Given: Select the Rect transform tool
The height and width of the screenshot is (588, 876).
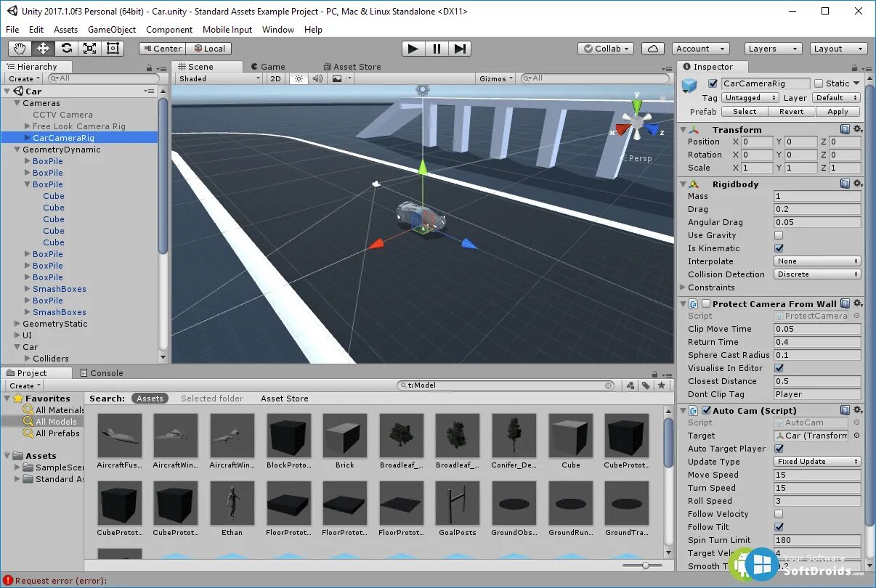Looking at the screenshot, I should click(x=113, y=49).
